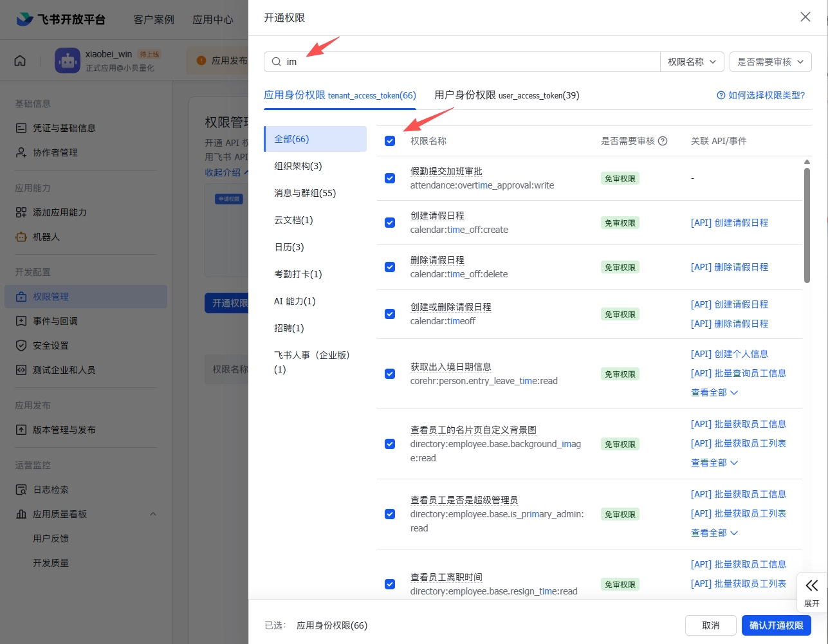Open the 如何选择权限类型 help link
Image resolution: width=828 pixels, height=644 pixels.
(x=761, y=95)
